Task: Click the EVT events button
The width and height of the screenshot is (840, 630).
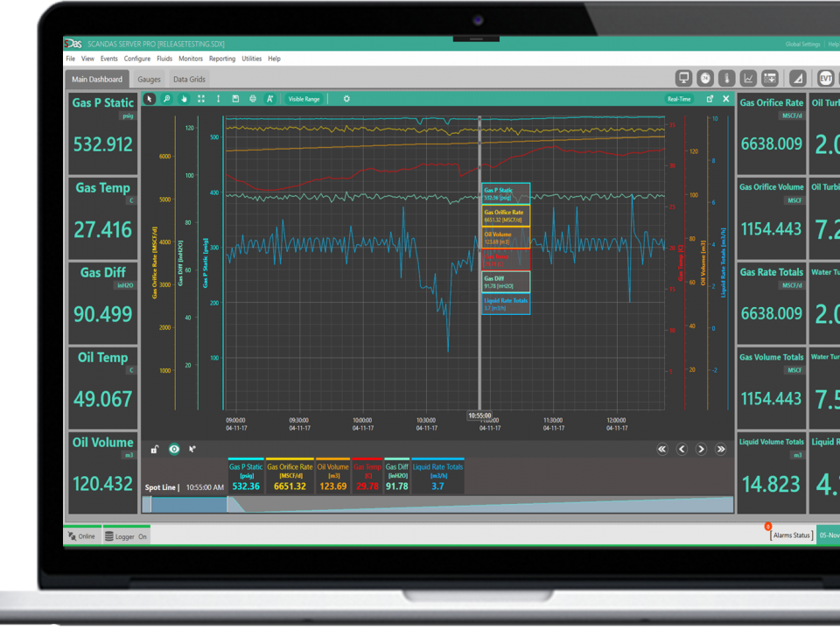Action: (825, 78)
